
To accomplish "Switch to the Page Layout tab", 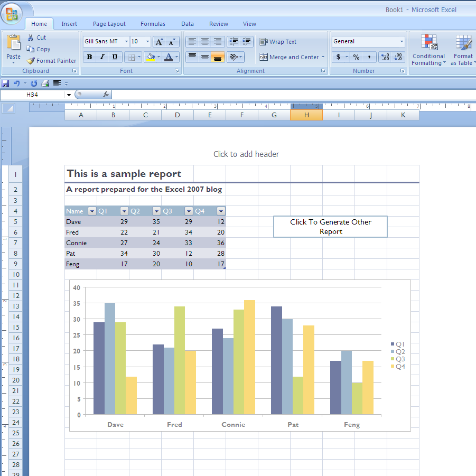I will coord(109,24).
